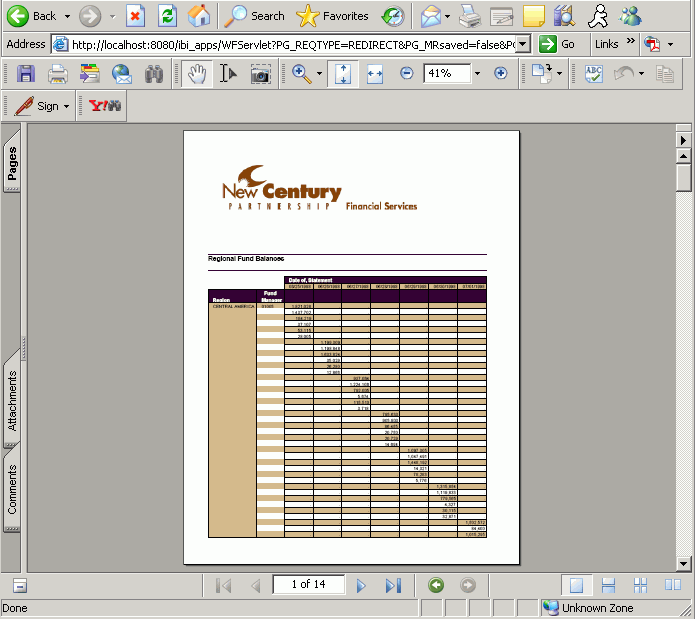Click the page number field
Image resolution: width=695 pixels, height=619 pixels.
pos(308,585)
